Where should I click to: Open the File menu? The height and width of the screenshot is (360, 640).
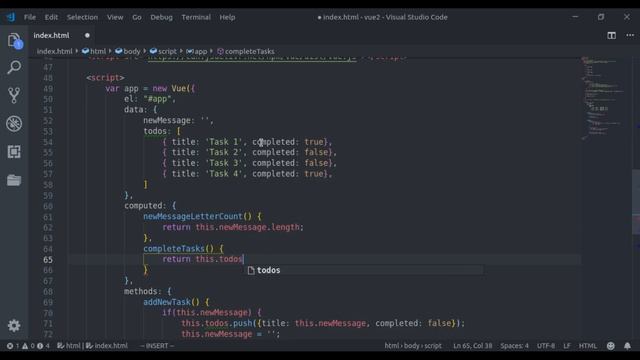point(30,17)
